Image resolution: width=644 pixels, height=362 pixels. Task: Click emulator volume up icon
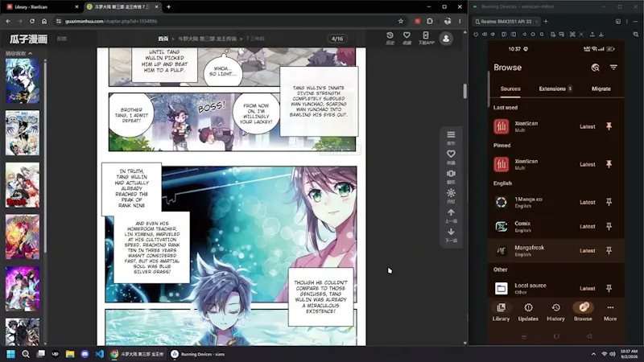(485, 35)
